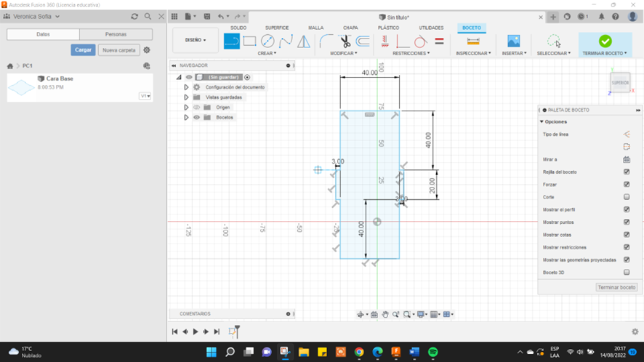This screenshot has width=644, height=362.
Task: Toggle Mostrar restricciones checkbox
Action: tap(627, 247)
